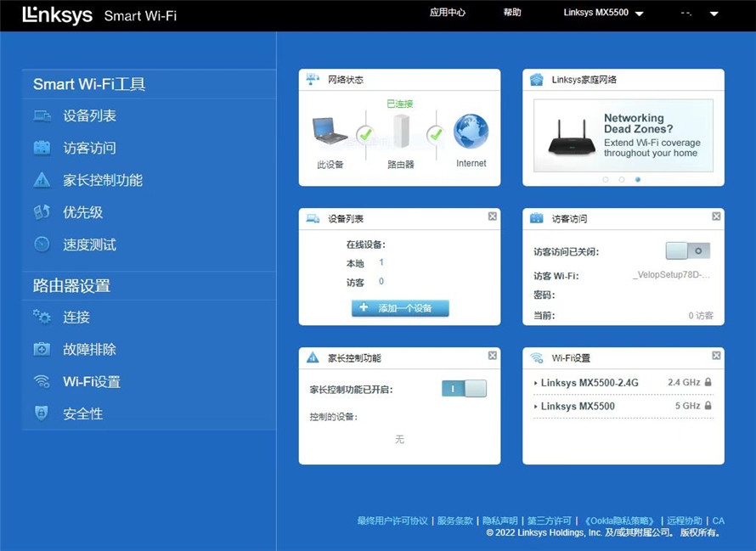Image resolution: width=756 pixels, height=551 pixels.
Task: Click lock icon of Linksys MX5500-2.4G
Action: tap(708, 382)
